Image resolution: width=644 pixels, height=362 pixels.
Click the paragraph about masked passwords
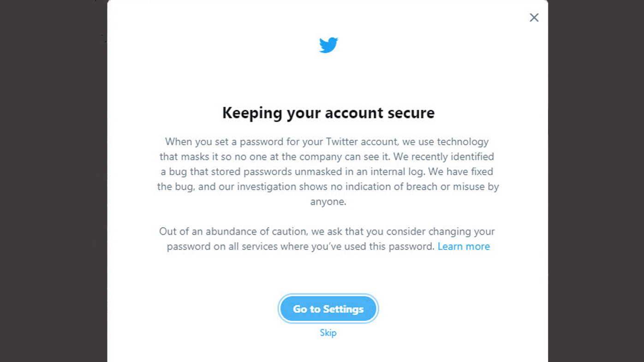(x=328, y=172)
